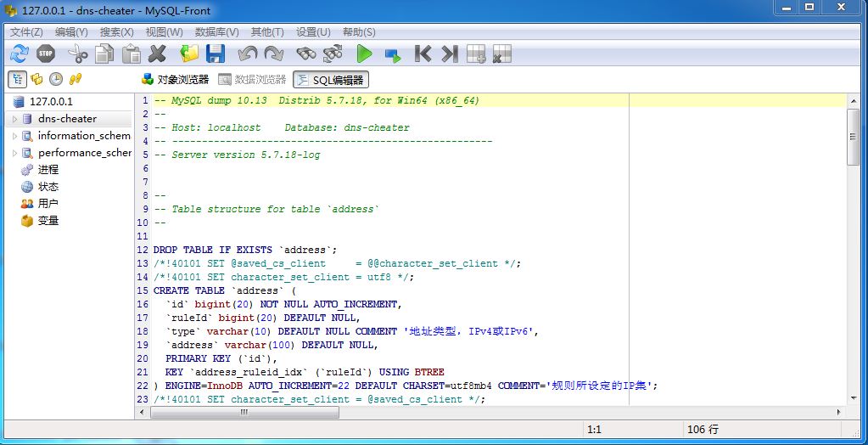Click the Find binoculars icon
The width and height of the screenshot is (868, 445).
coord(305,54)
